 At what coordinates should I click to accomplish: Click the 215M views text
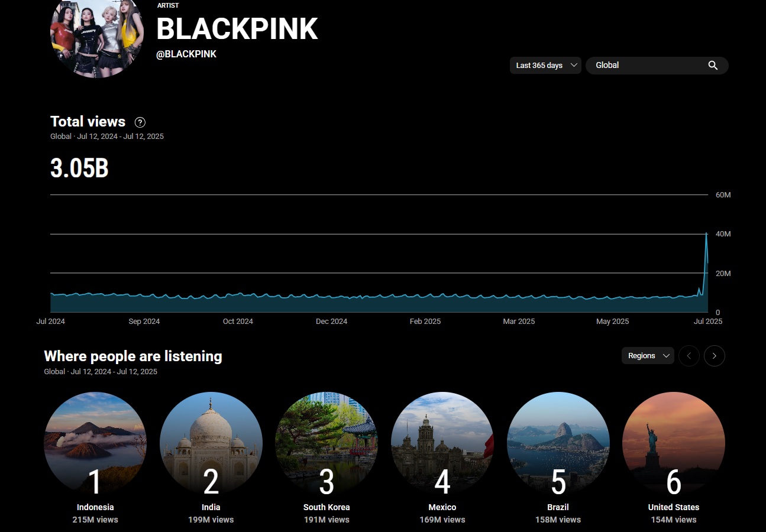point(95,520)
